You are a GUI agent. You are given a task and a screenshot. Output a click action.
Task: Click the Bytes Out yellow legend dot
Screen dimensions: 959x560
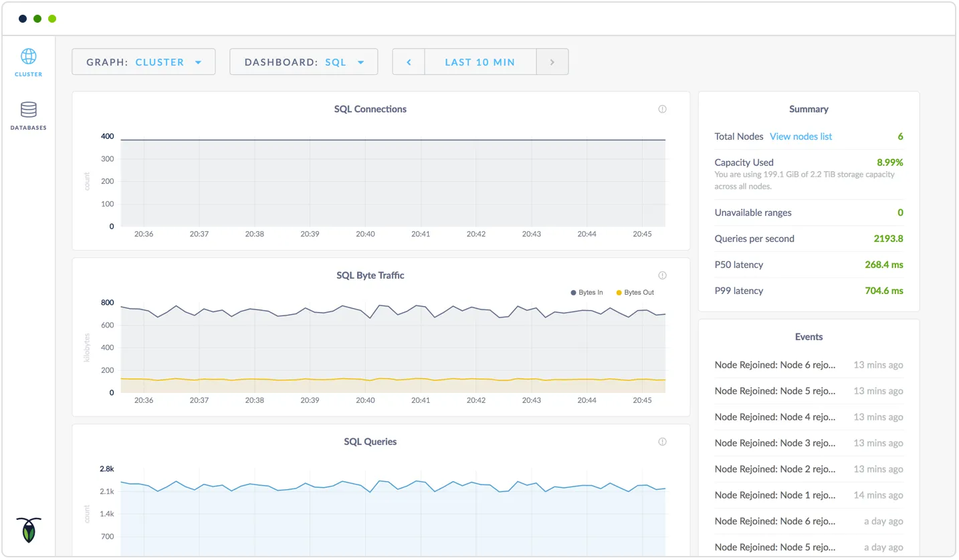[619, 293]
